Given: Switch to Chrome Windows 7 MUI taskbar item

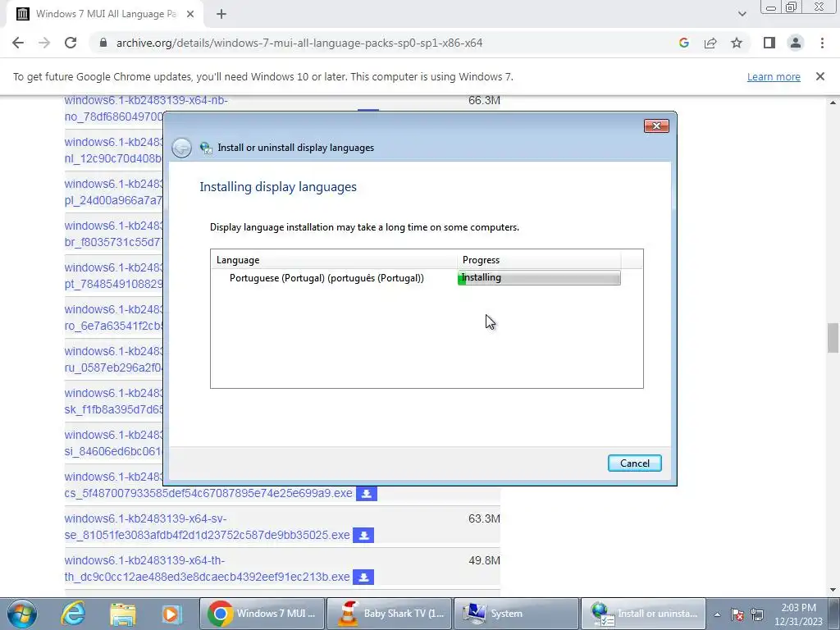Looking at the screenshot, I should click(262, 614).
